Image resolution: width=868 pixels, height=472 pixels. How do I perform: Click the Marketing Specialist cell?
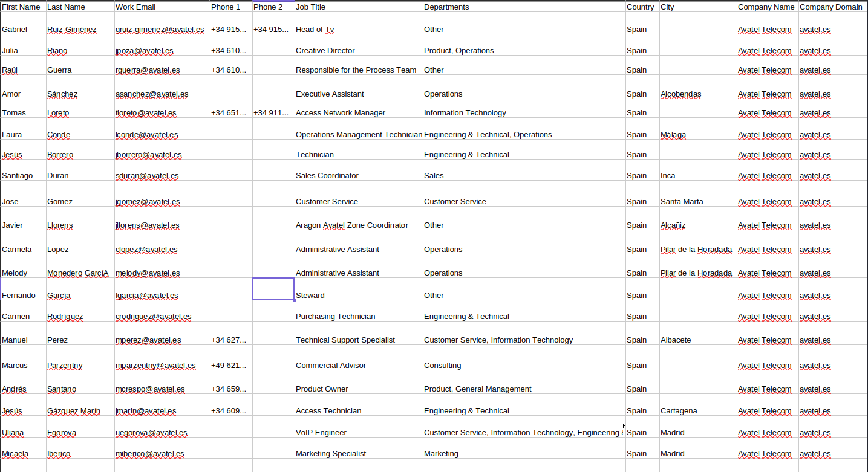(359, 448)
